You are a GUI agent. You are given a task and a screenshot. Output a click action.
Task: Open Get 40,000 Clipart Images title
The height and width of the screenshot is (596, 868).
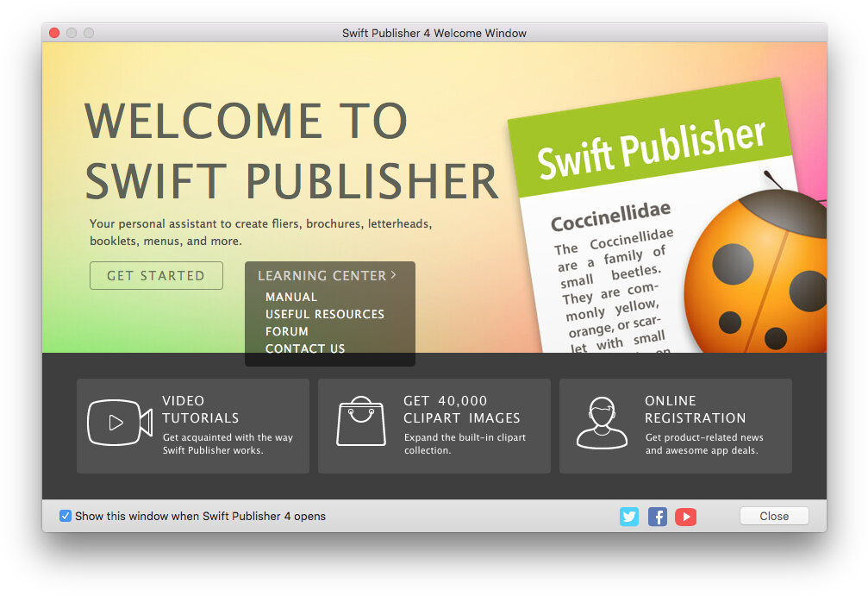(461, 409)
